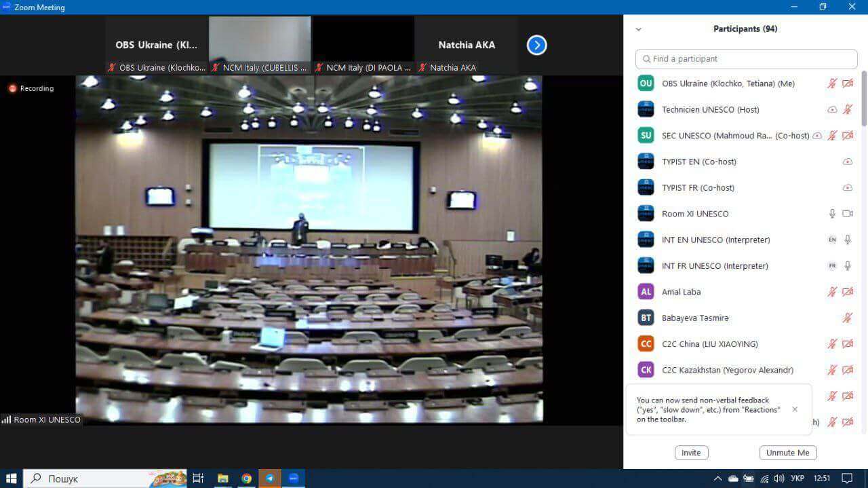Screen dimensions: 868x488
Task: Click the Zoom icon in the taskbar
Action: tap(293, 478)
